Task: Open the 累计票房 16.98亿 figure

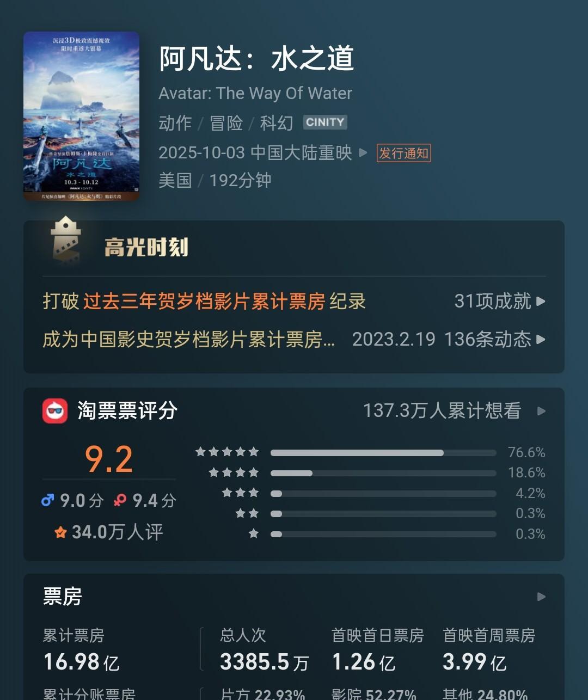Action: [x=81, y=662]
